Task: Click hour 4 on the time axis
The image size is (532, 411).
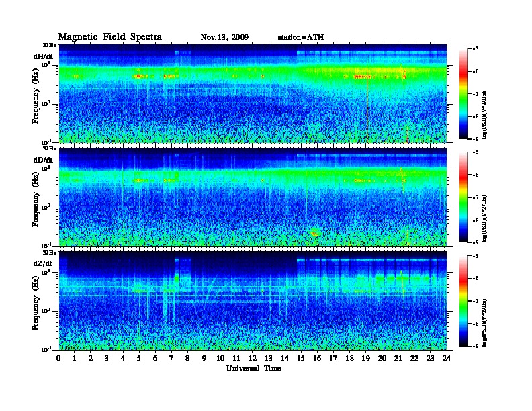Action: 123,359
